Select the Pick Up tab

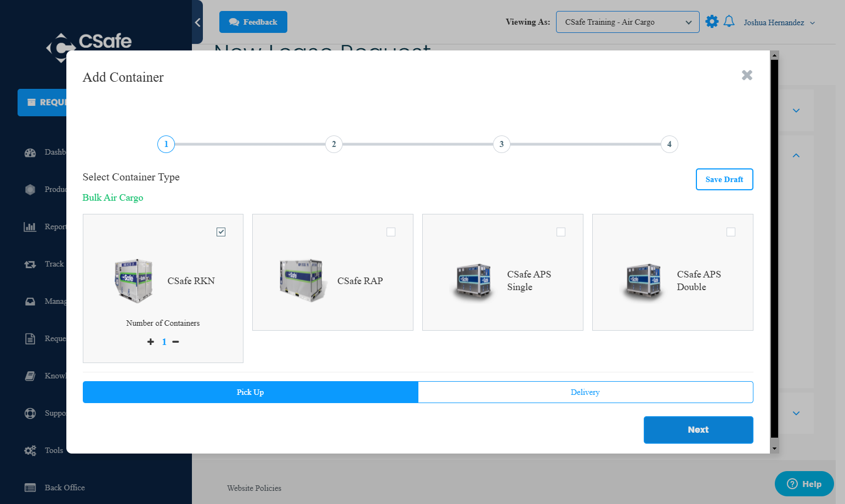point(251,392)
